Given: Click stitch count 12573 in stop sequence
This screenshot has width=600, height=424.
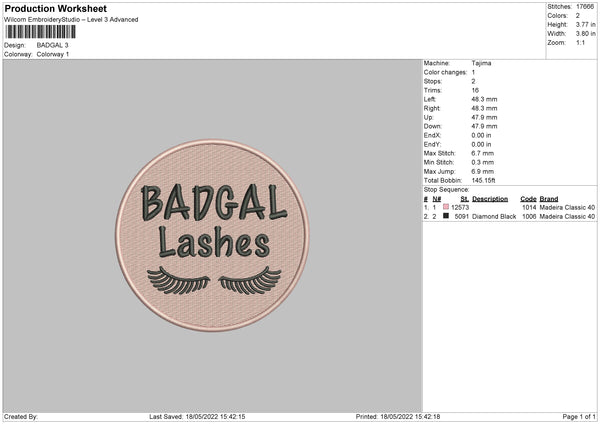Looking at the screenshot, I should pyautogui.click(x=460, y=207).
